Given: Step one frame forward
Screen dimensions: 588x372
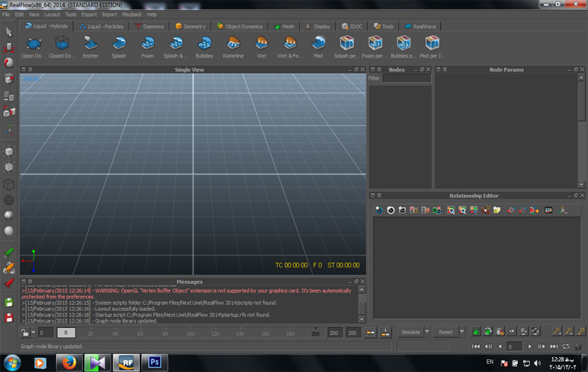Looking at the screenshot, I should 541,347.
